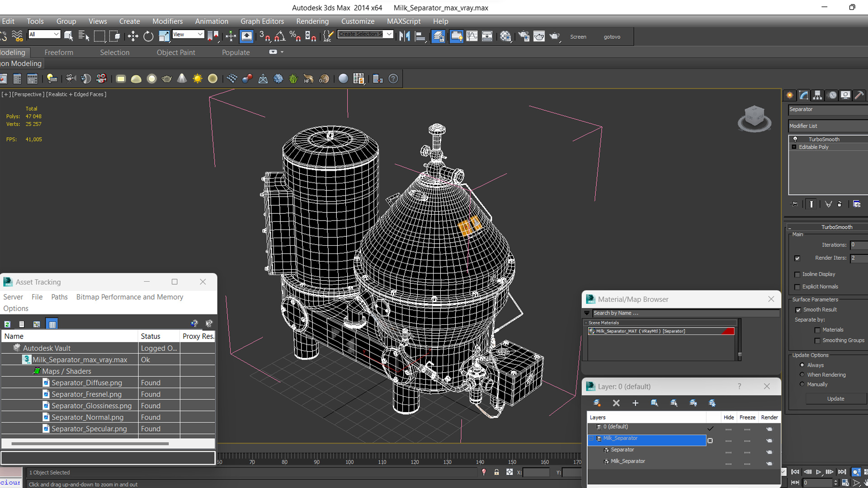
Task: Open the Rendering menu
Action: [x=312, y=21]
